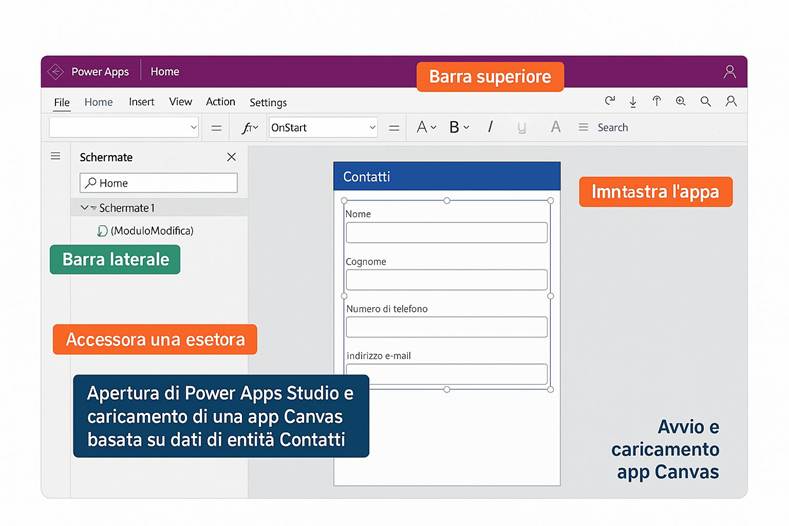
Task: Click the grey font color A icon
Action: pos(556,127)
